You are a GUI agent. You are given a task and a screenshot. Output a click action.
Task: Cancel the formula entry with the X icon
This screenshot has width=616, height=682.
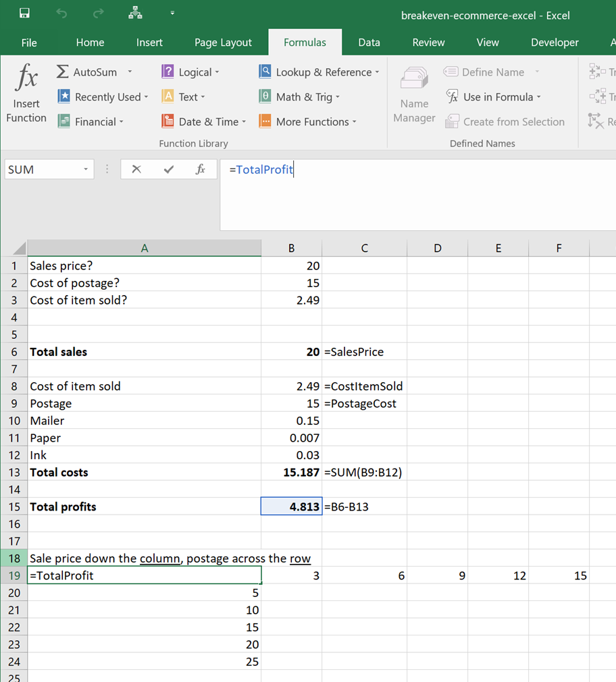click(136, 169)
